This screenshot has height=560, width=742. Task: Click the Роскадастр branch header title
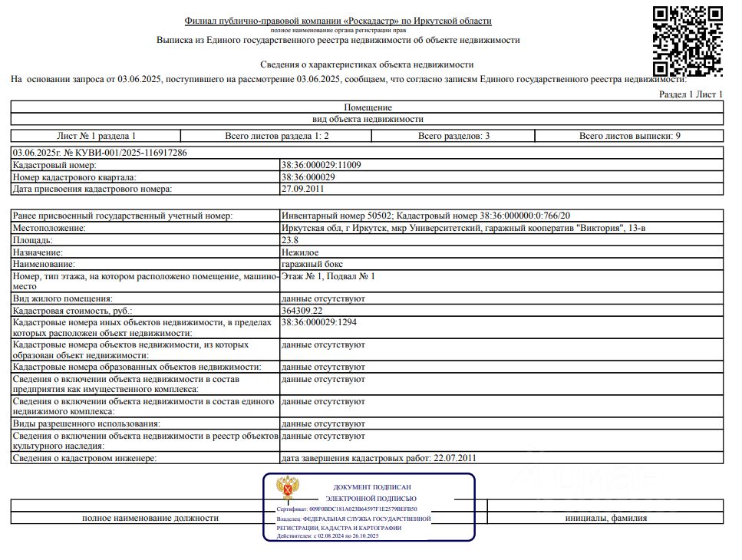tap(338, 21)
